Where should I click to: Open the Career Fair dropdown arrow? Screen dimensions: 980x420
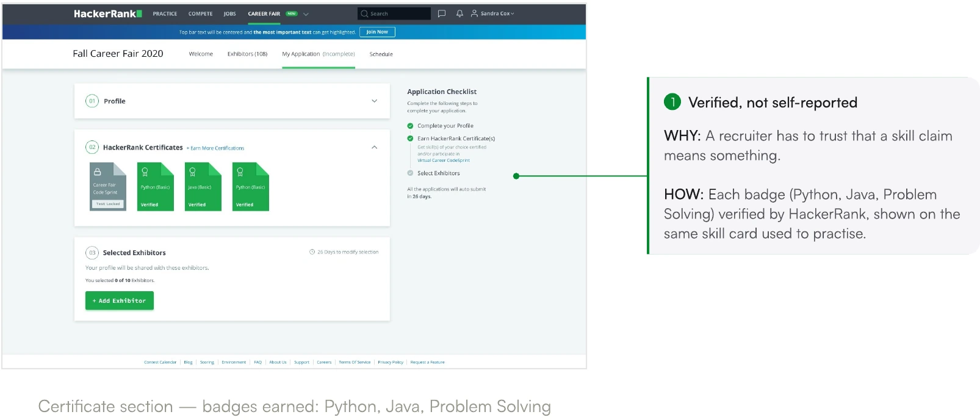click(x=306, y=13)
